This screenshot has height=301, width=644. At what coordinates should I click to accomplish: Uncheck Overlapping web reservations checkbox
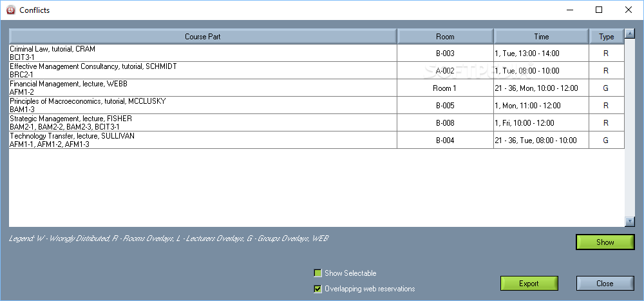point(317,289)
